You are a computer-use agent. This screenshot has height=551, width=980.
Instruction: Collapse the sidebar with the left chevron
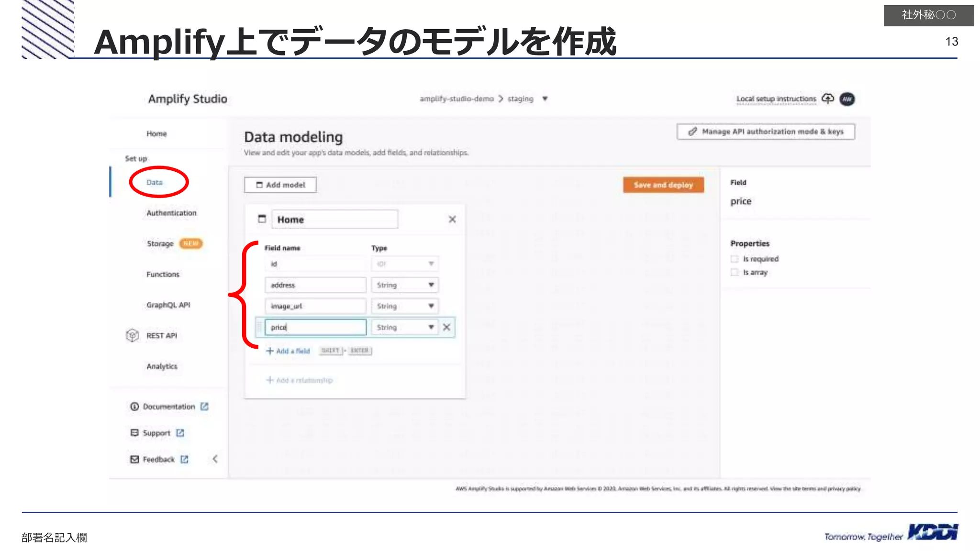[215, 459]
